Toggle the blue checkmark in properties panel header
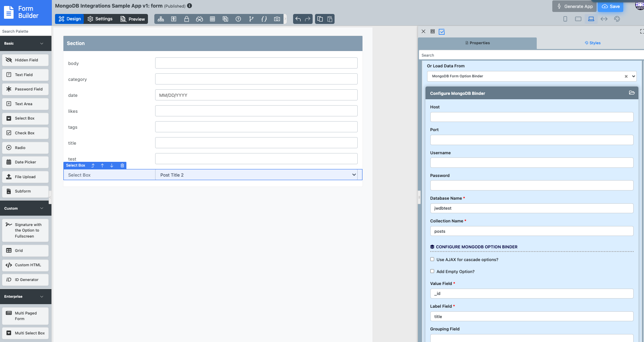Image resolution: width=644 pixels, height=342 pixels. [x=442, y=32]
